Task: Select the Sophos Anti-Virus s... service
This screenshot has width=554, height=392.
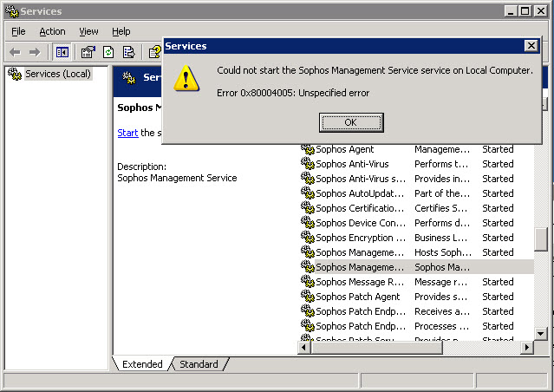Action: coord(417,179)
